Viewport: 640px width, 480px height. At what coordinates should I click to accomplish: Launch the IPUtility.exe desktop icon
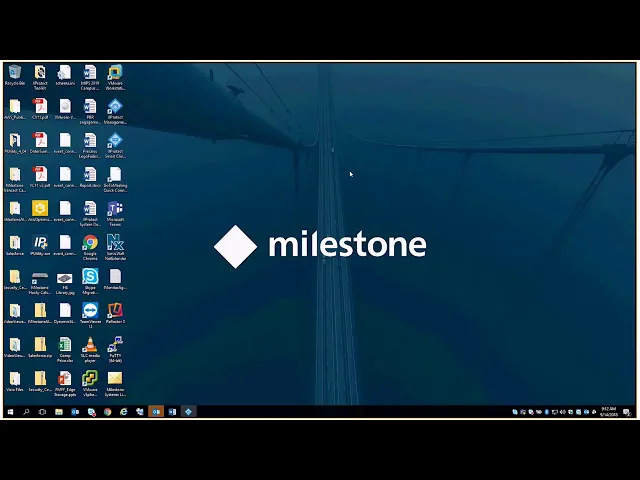pos(40,245)
